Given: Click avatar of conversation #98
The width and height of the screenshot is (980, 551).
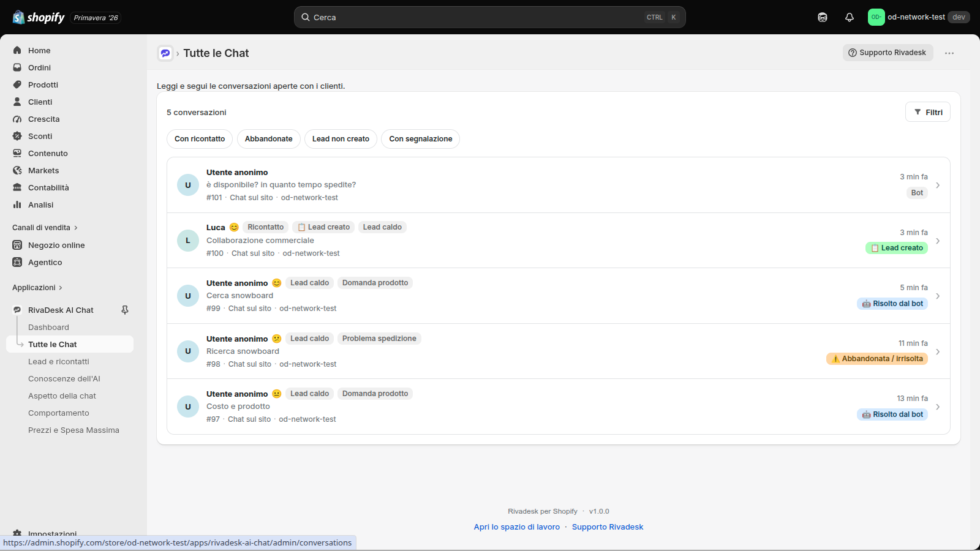Looking at the screenshot, I should pyautogui.click(x=188, y=351).
